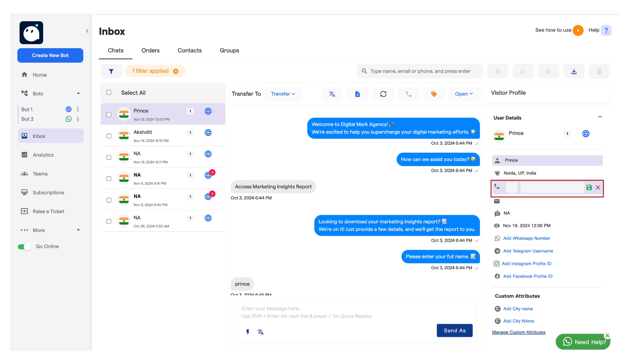This screenshot has height=364, width=629.
Task: Click the assign user icon in toolbar
Action: click(x=523, y=71)
